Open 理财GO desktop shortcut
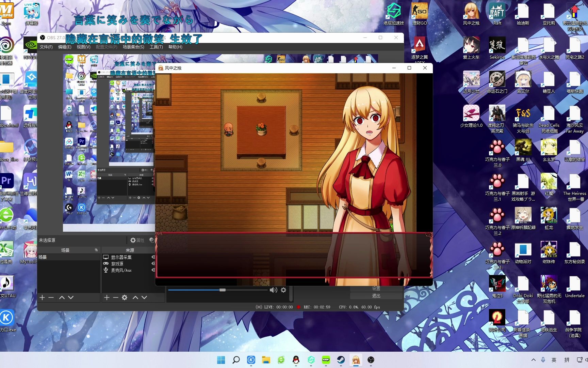The width and height of the screenshot is (588, 368). click(x=420, y=14)
